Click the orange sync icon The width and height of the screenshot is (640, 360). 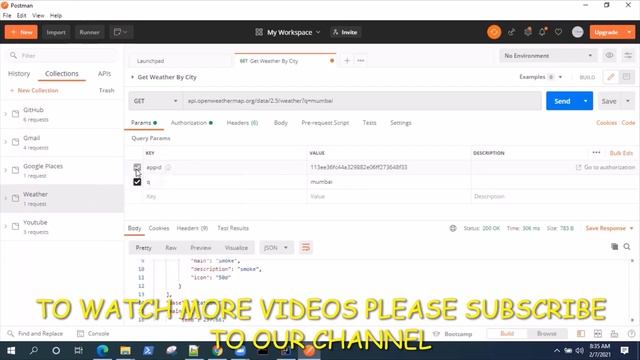494,32
